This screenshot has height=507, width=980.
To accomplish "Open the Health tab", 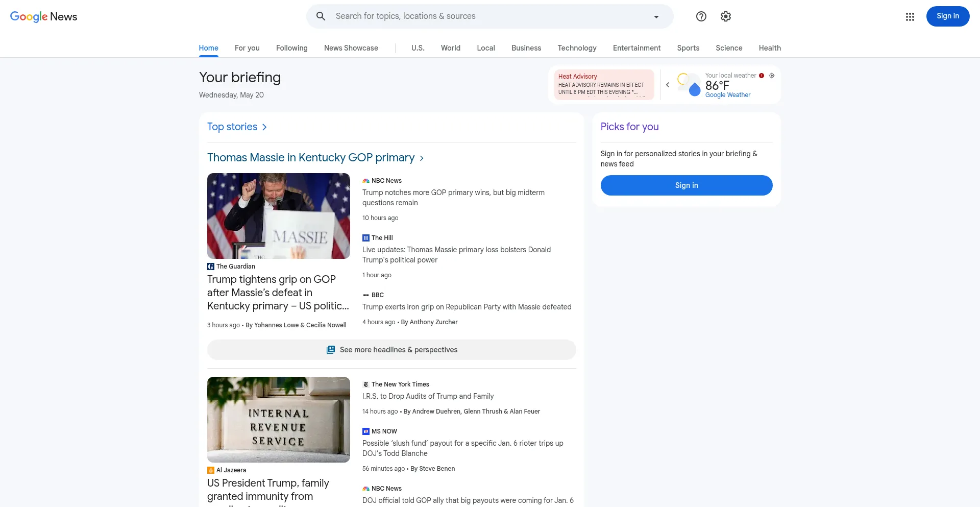I will pos(770,48).
